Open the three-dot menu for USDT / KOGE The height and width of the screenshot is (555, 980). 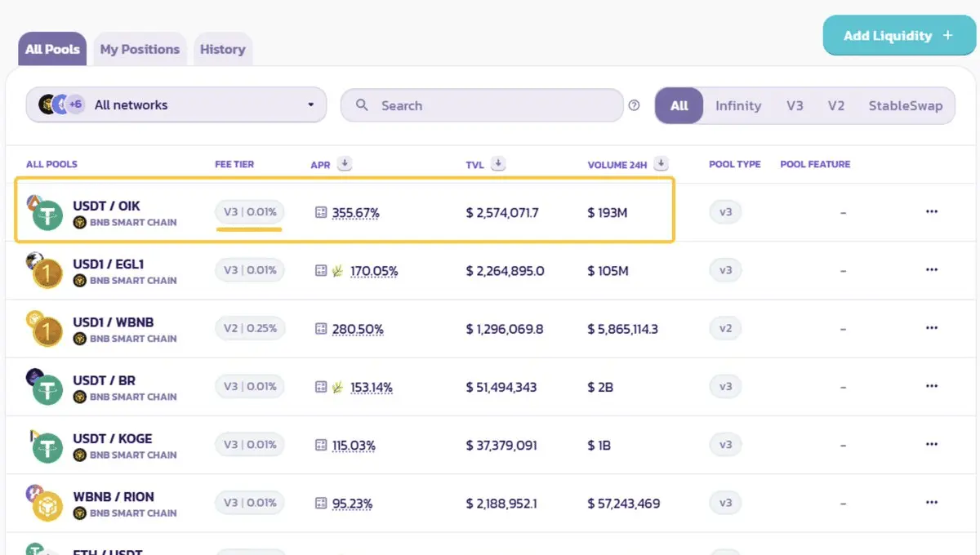pos(932,445)
